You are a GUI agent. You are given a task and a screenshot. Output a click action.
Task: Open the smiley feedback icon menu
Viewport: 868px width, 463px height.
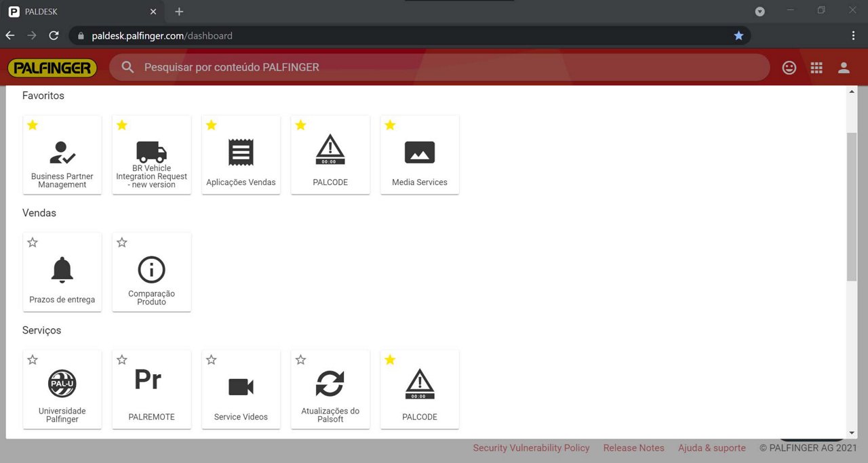pos(789,68)
